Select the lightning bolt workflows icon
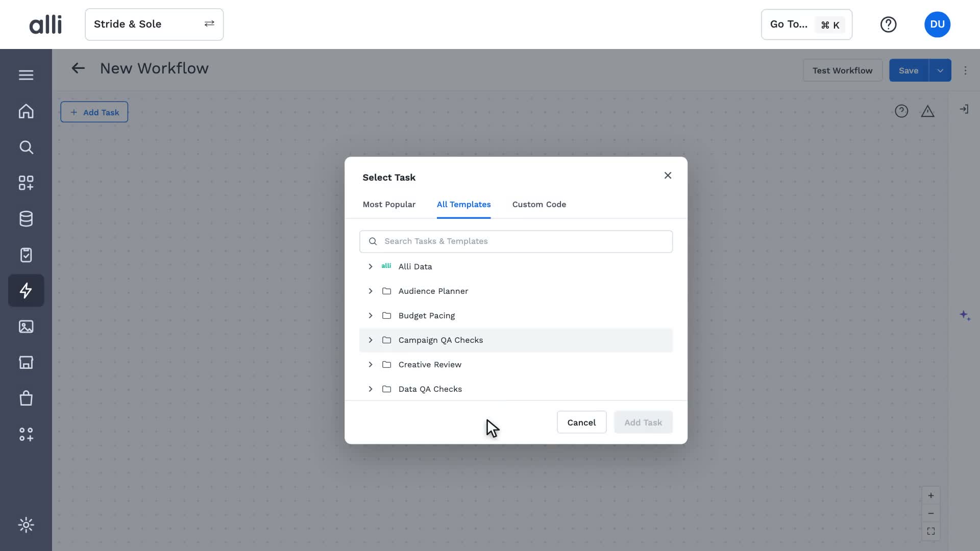The height and width of the screenshot is (551, 980). [x=26, y=290]
